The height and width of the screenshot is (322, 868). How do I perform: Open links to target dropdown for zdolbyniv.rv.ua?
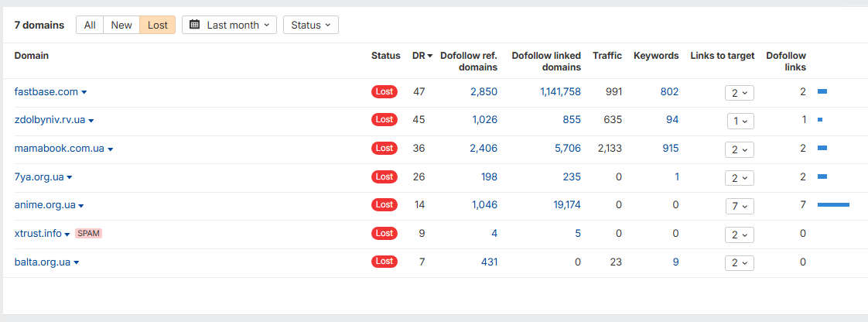740,120
